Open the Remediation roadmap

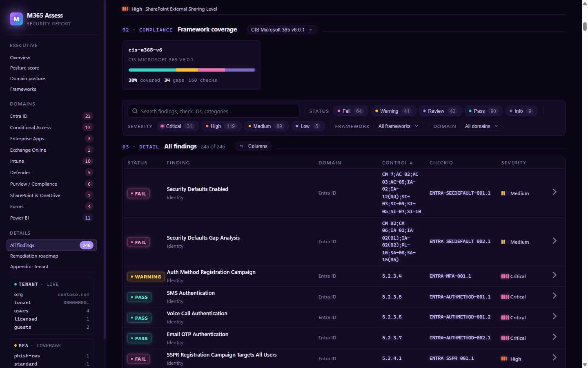(x=51, y=256)
